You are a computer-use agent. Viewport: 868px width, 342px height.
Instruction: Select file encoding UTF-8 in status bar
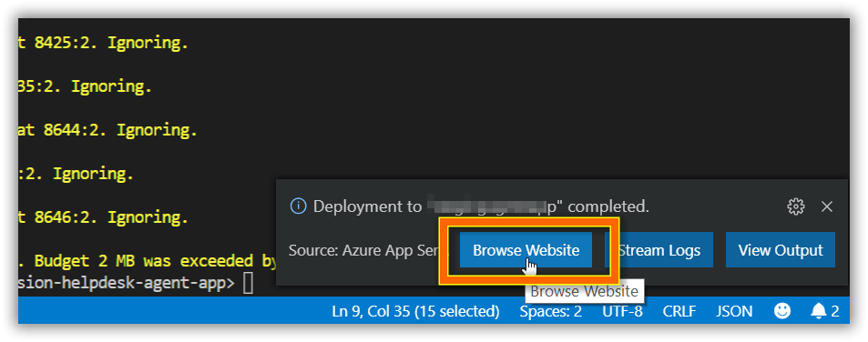(x=622, y=312)
